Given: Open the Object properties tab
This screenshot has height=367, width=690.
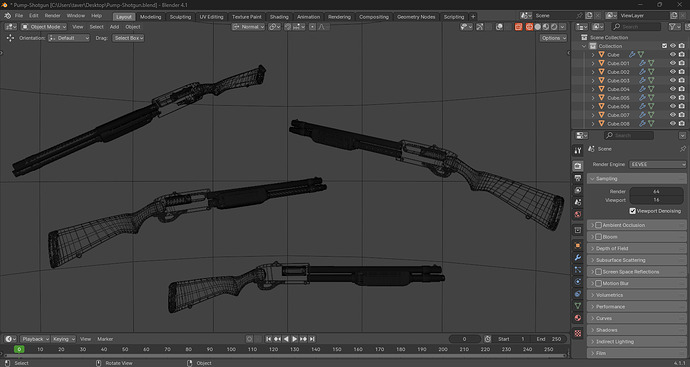Looking at the screenshot, I should tap(578, 246).
